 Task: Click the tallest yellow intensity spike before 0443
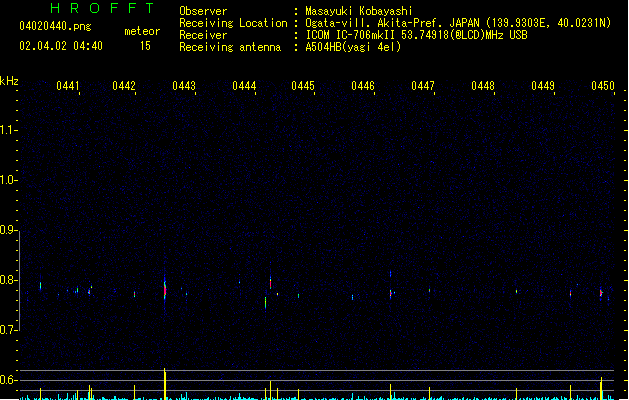[x=165, y=384]
